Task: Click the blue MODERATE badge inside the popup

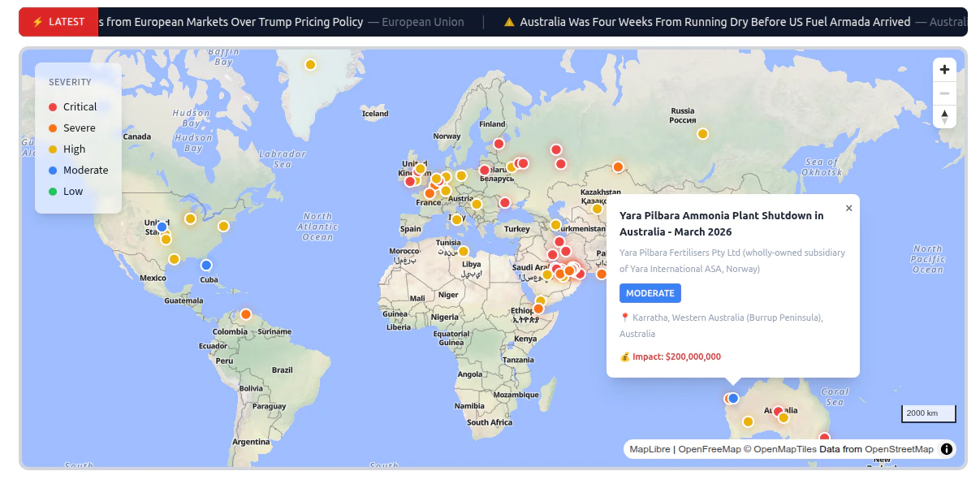Action: click(650, 293)
